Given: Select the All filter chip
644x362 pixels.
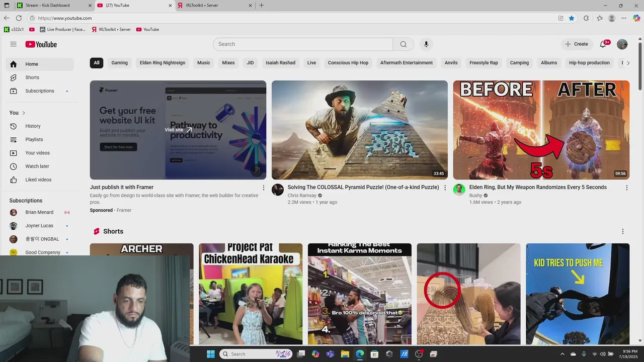Looking at the screenshot, I should point(97,63).
